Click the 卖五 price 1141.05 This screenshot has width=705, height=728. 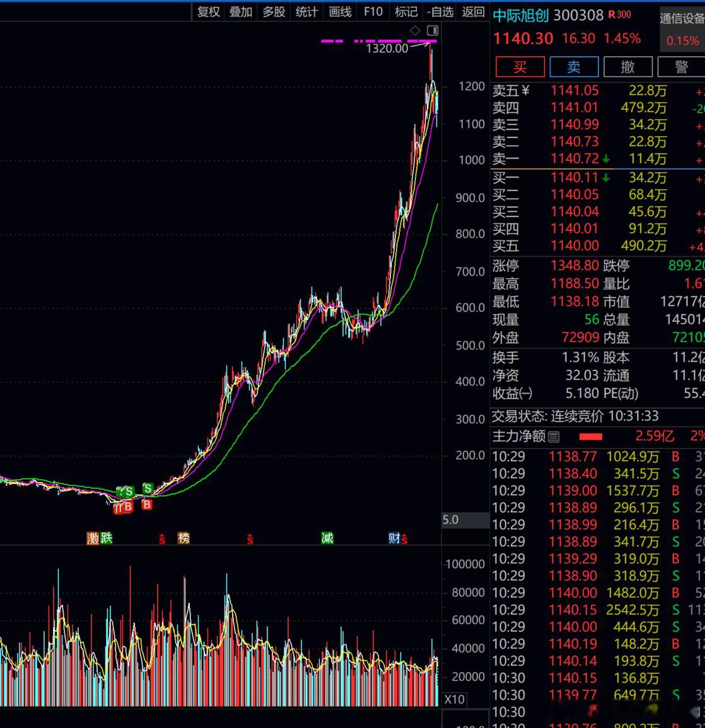click(x=574, y=91)
